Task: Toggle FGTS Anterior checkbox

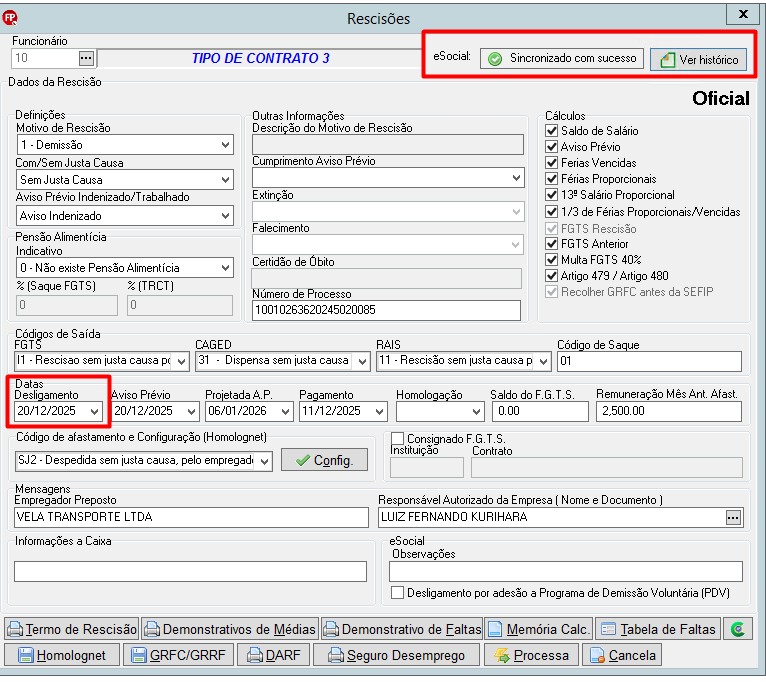Action: [x=552, y=244]
